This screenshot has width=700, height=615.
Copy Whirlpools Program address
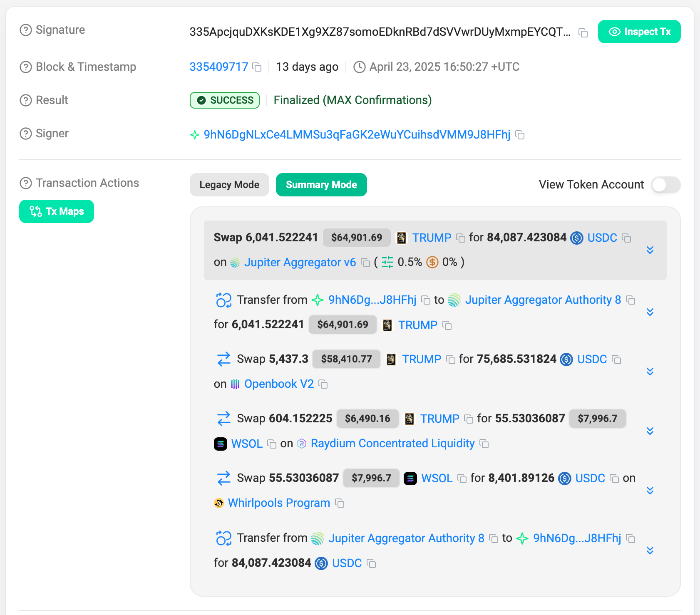pos(340,503)
